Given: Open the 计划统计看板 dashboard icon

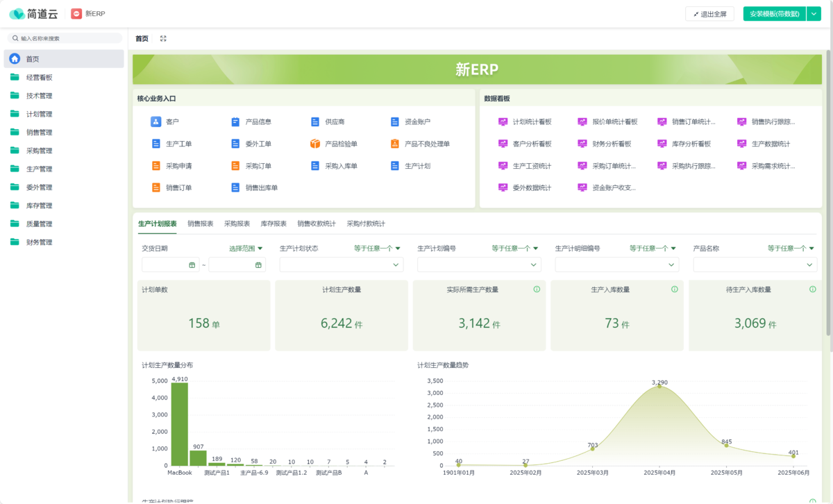Looking at the screenshot, I should click(503, 121).
